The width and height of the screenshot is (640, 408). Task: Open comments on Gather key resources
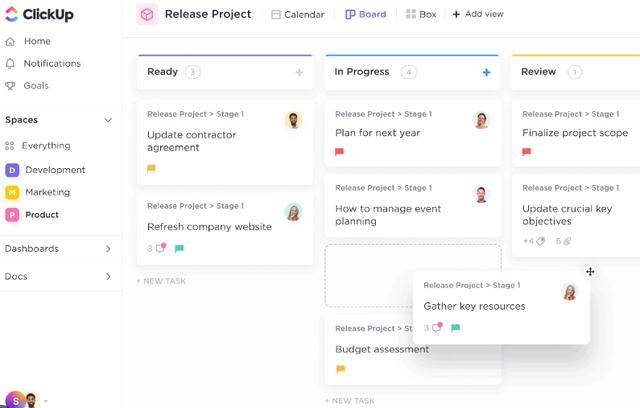tap(433, 327)
